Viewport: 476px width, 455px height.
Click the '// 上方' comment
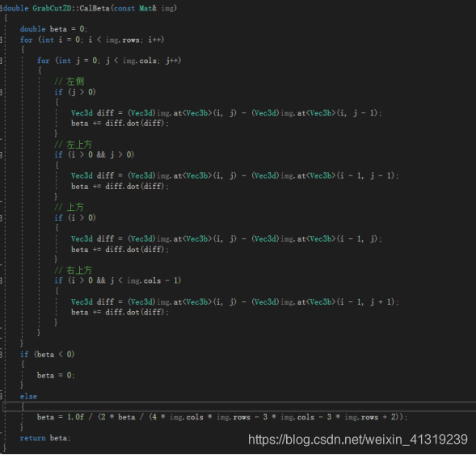tap(69, 208)
